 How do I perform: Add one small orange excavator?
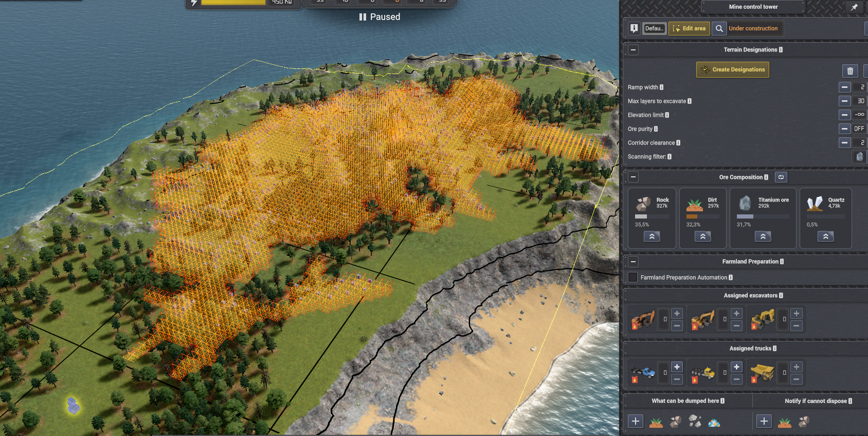tap(677, 314)
